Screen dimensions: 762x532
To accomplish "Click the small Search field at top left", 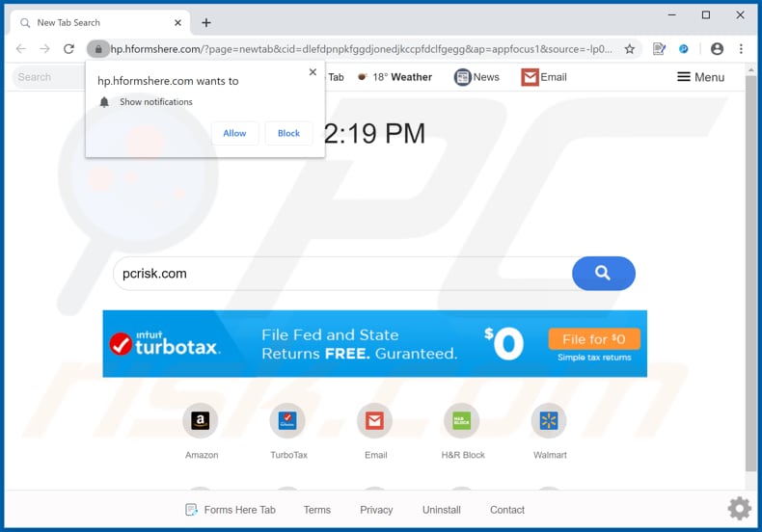I will pos(48,77).
